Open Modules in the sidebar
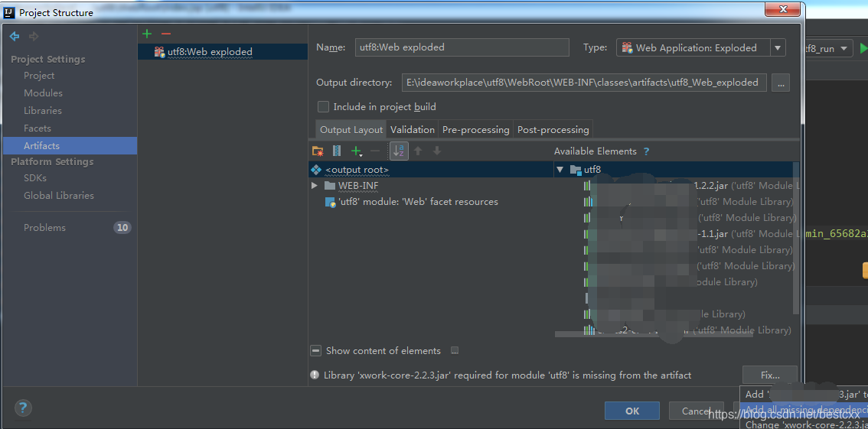The image size is (868, 429). [43, 93]
